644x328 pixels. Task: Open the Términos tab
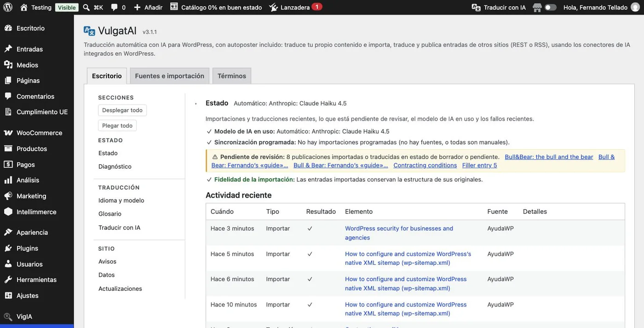232,76
